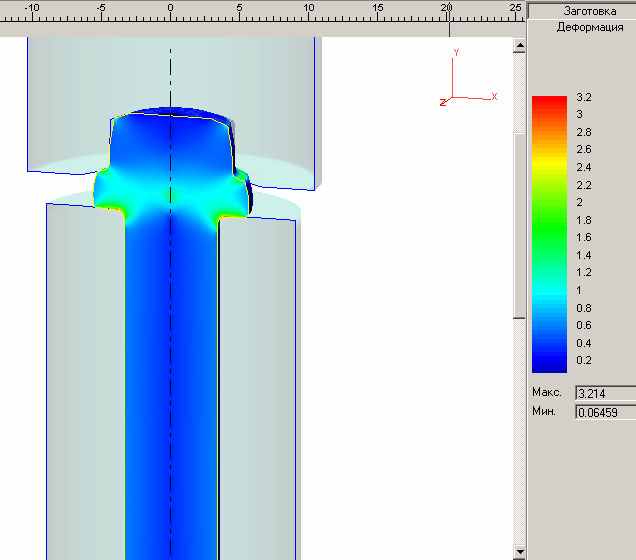Image resolution: width=636 pixels, height=560 pixels.
Task: Click the XYZ coordinate axes indicator
Action: (x=468, y=77)
